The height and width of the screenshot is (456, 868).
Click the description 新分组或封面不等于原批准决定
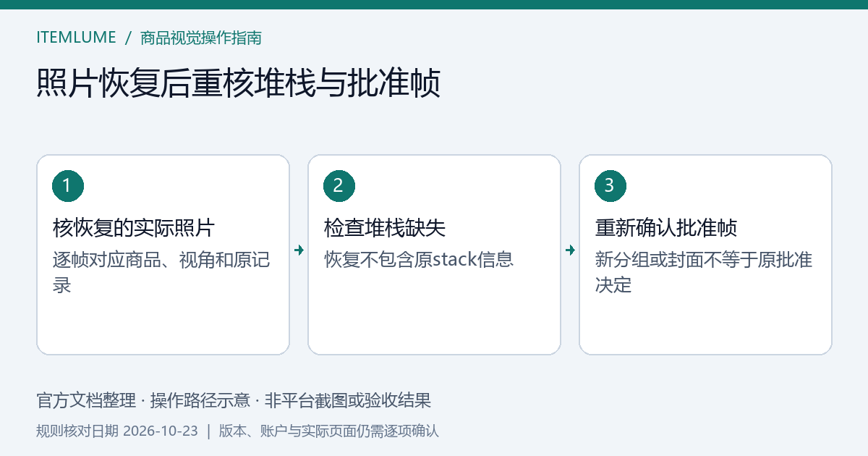704,272
